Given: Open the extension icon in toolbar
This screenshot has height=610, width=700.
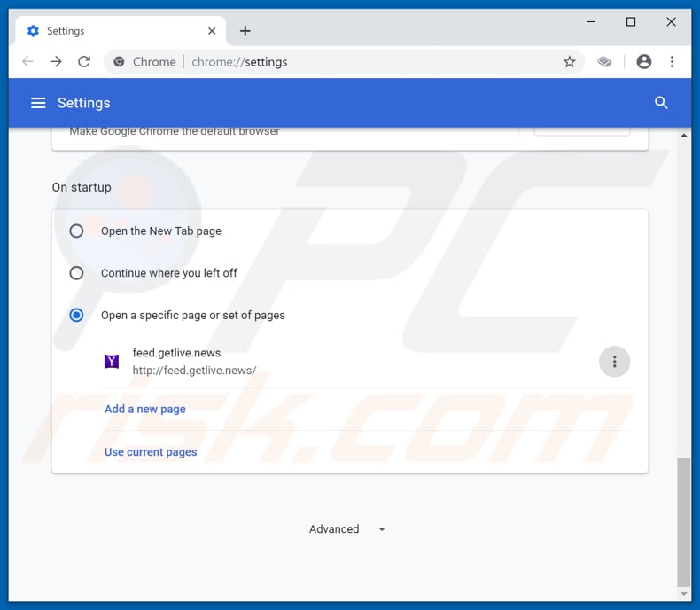Looking at the screenshot, I should (x=604, y=62).
